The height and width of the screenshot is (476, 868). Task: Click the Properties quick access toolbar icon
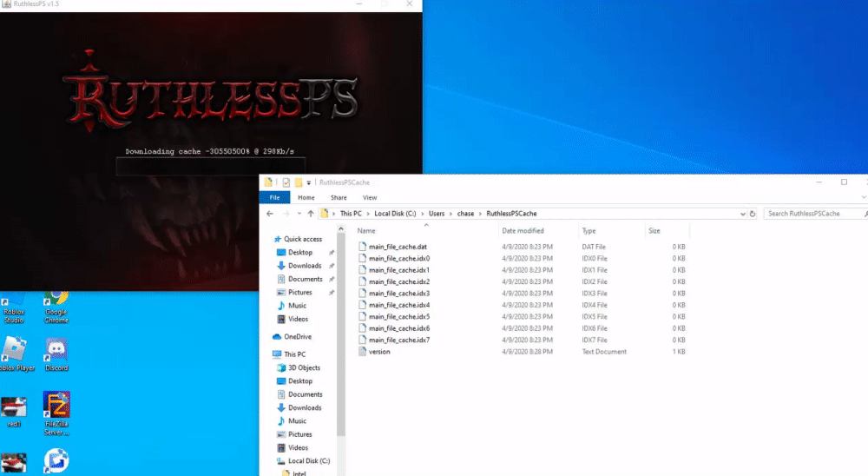[286, 182]
